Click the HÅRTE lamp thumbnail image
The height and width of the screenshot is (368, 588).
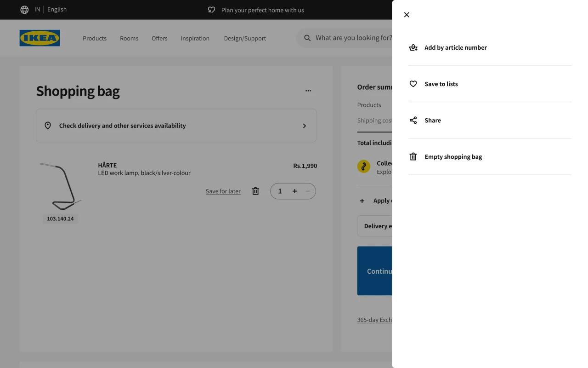[61, 186]
